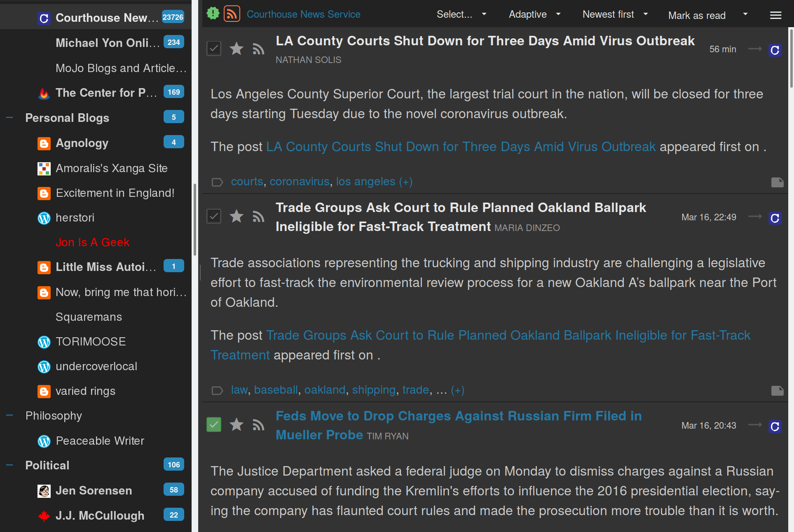794x532 pixels.
Task: Star the LA County Courts article
Action: point(237,49)
